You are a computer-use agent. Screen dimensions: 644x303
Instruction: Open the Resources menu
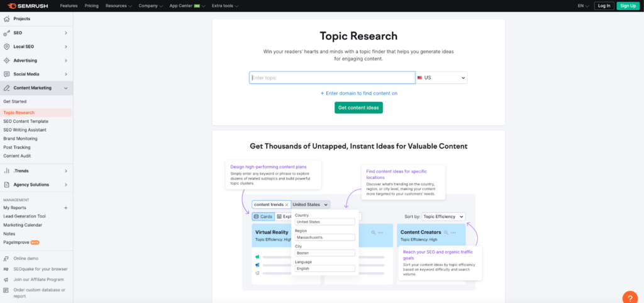click(x=119, y=6)
